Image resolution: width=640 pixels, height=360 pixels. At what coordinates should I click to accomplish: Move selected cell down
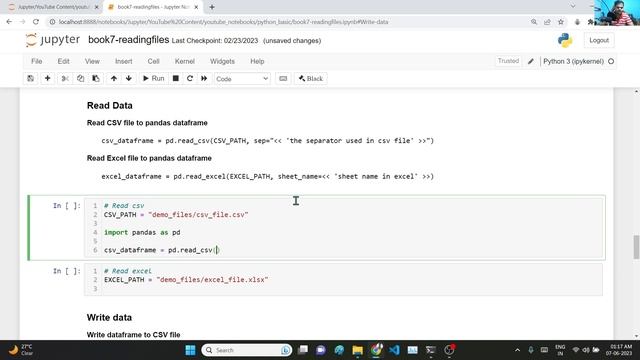point(129,78)
